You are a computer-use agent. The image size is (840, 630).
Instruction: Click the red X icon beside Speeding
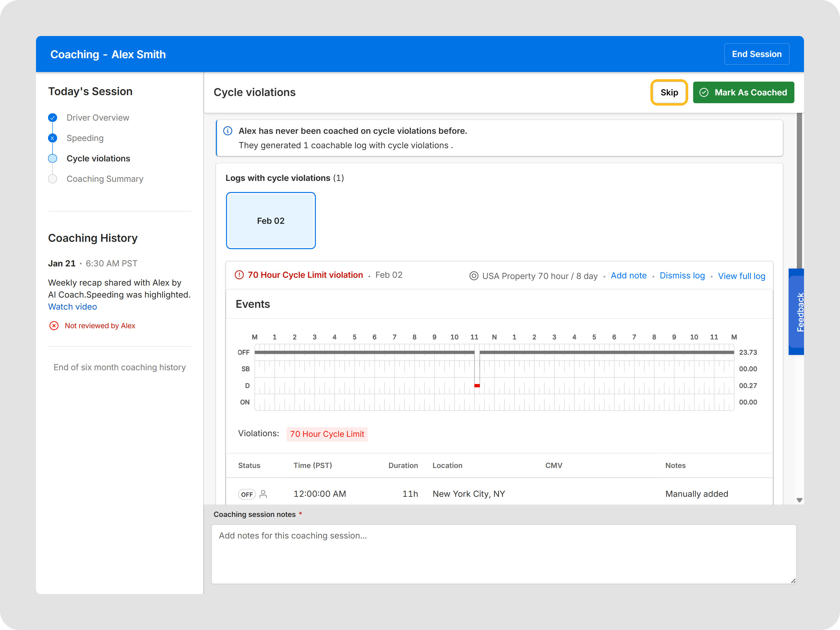(52, 138)
